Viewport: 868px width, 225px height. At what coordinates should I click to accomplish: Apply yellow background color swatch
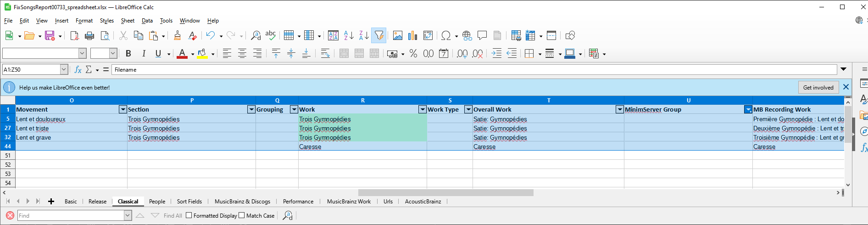point(202,54)
